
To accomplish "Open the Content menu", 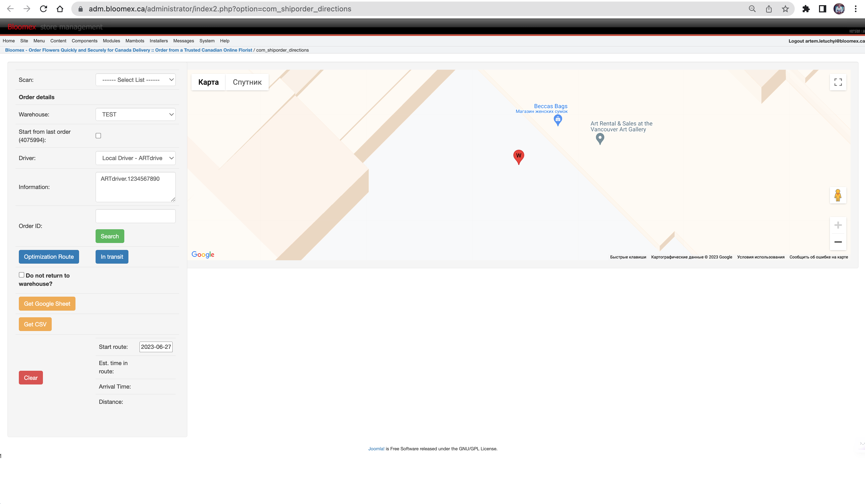I will (x=58, y=41).
